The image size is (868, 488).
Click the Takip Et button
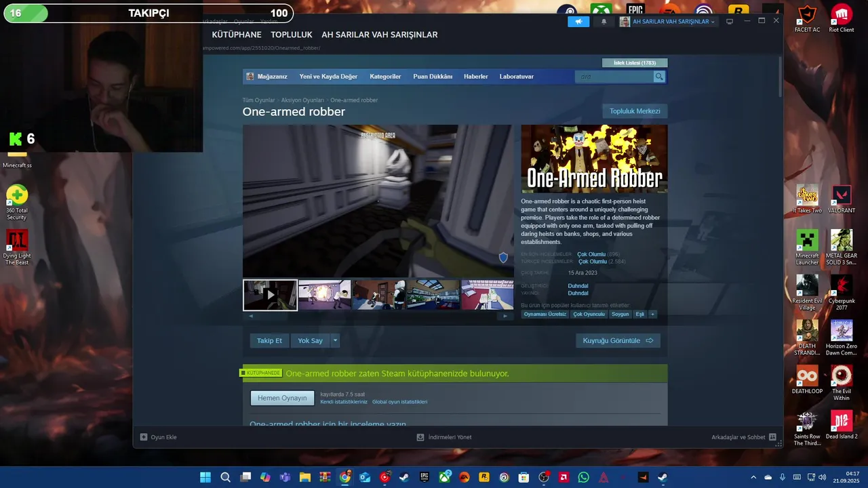pyautogui.click(x=269, y=340)
